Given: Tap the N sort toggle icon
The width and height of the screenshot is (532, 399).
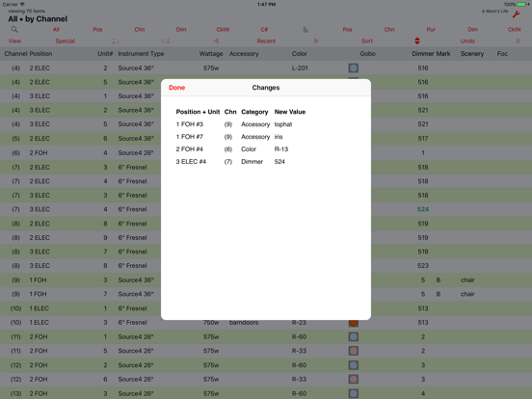Looking at the screenshot, I should [165, 41].
